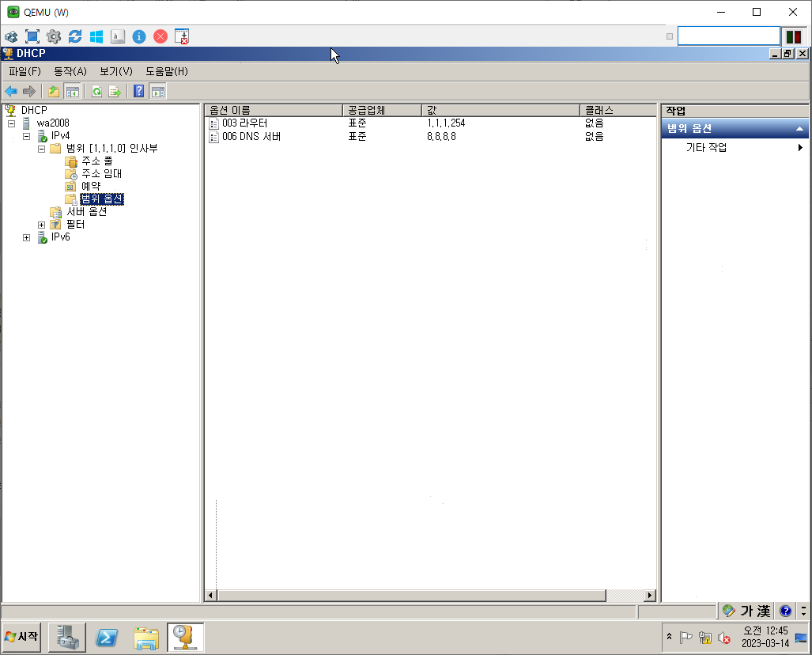812x655 pixels.
Task: Click the red-green indicator in QEMU toolbar
Action: tap(794, 37)
